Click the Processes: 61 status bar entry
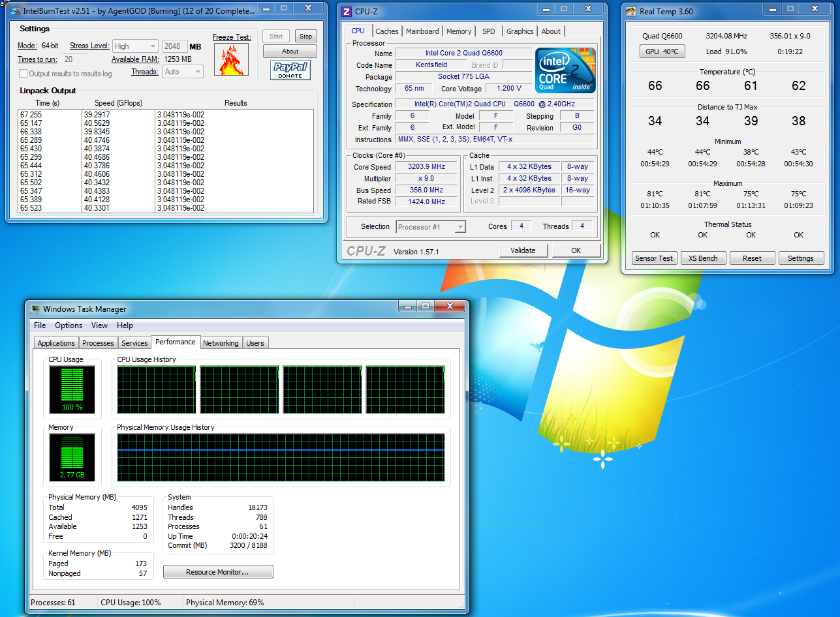The image size is (840, 617). coord(54,603)
